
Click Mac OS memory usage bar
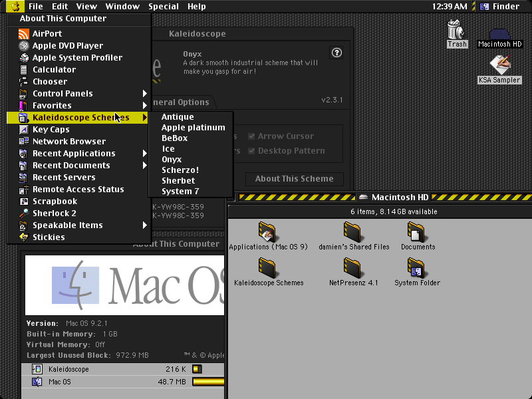pyautogui.click(x=208, y=382)
